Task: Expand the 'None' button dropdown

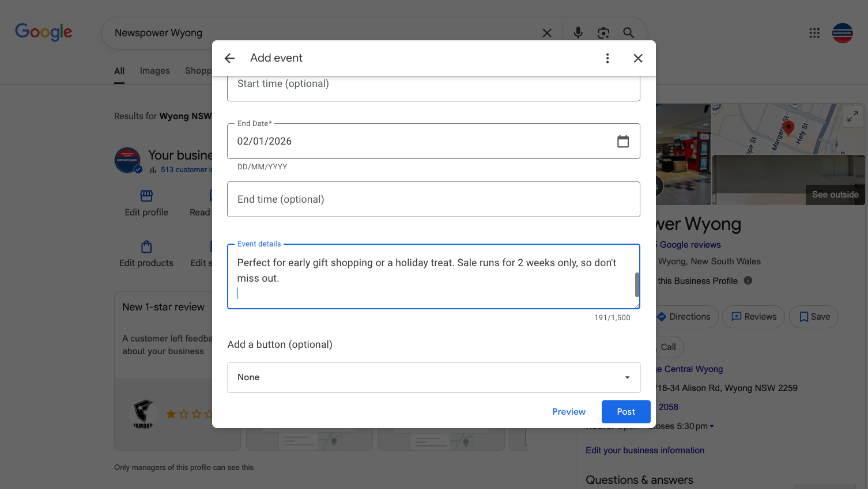Action: tap(434, 377)
